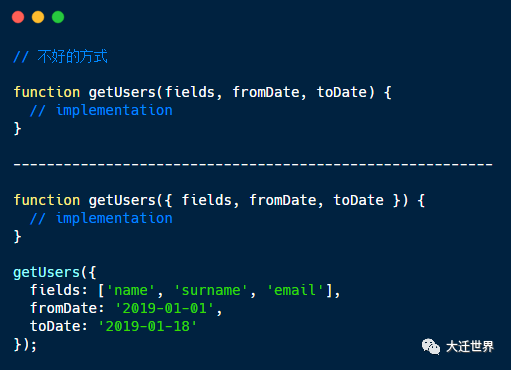
Task: Click the first function keyword
Action: click(x=47, y=92)
